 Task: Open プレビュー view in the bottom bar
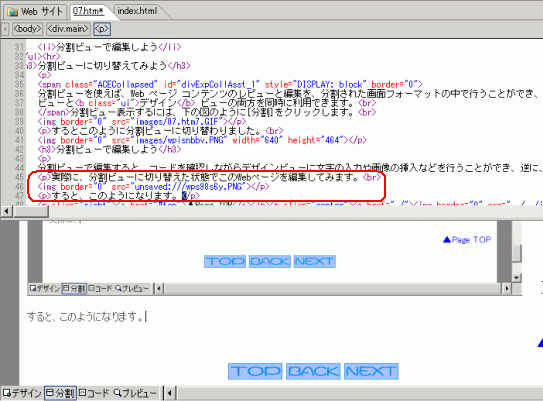pyautogui.click(x=136, y=393)
